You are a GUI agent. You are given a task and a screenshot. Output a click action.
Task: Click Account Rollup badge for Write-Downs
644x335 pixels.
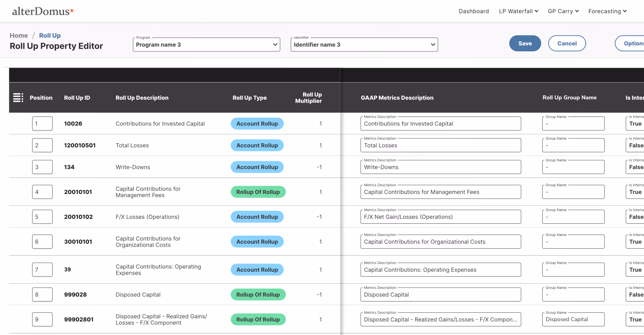point(257,167)
